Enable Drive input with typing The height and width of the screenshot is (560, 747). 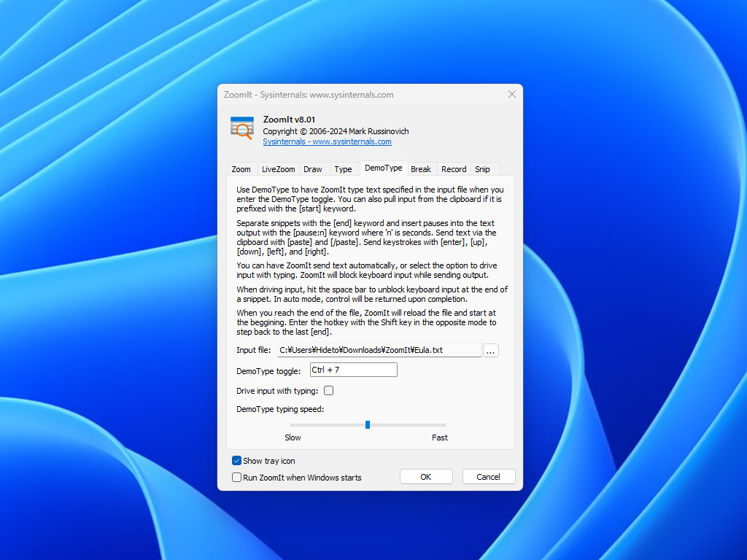click(x=328, y=390)
